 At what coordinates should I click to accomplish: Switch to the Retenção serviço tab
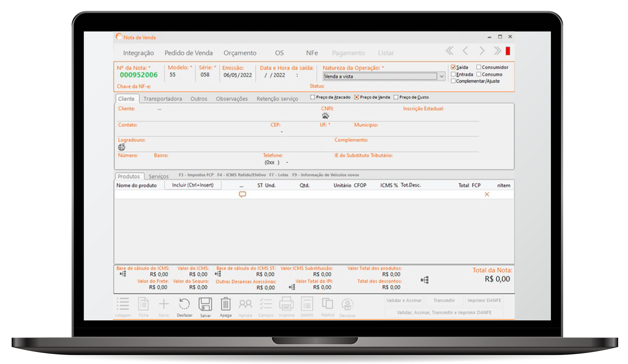coord(277,99)
